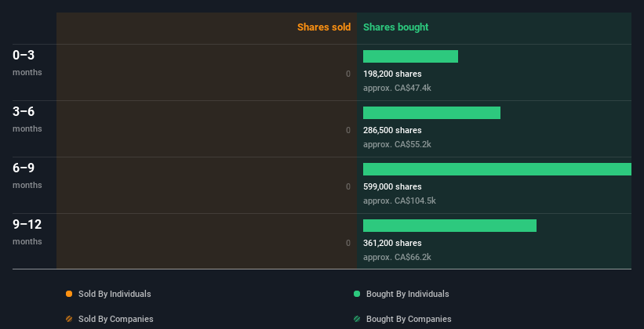The height and width of the screenshot is (329, 644).
Task: Click the 6–9 months row label
Action: (x=27, y=175)
